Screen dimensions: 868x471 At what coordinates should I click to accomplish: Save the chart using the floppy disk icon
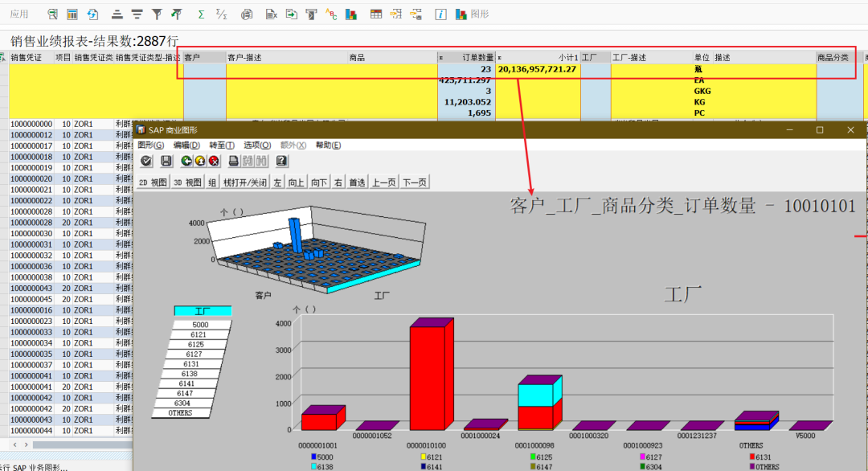pos(166,161)
